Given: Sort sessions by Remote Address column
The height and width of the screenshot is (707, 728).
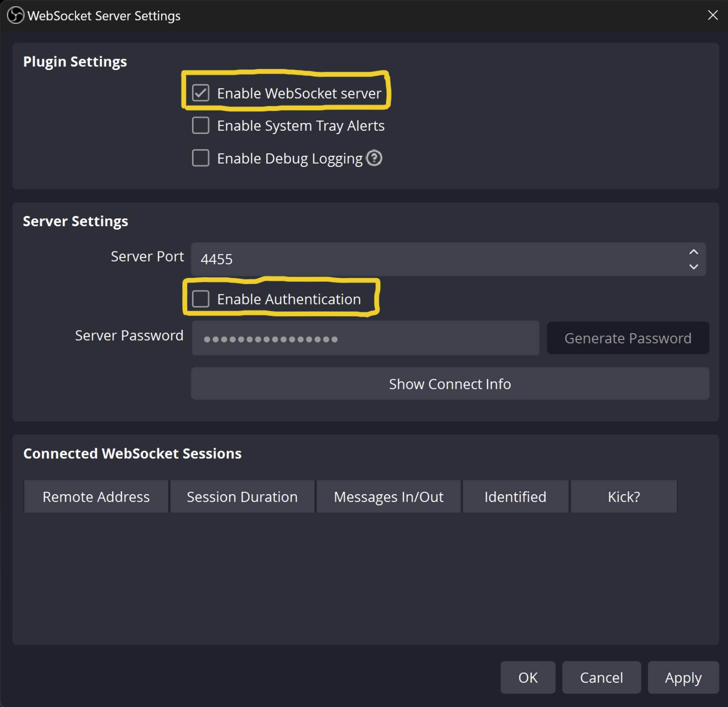Looking at the screenshot, I should point(96,496).
